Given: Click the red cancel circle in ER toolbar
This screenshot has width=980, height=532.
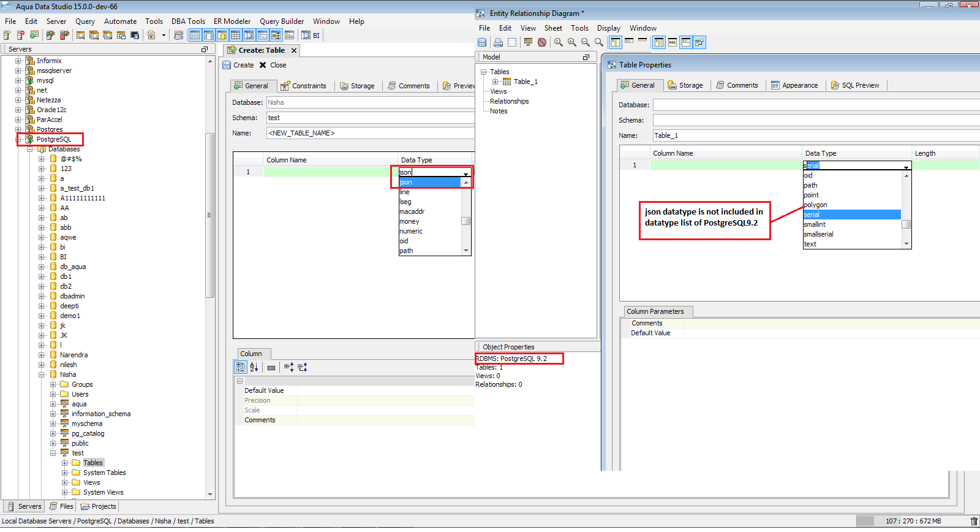Looking at the screenshot, I should [542, 42].
